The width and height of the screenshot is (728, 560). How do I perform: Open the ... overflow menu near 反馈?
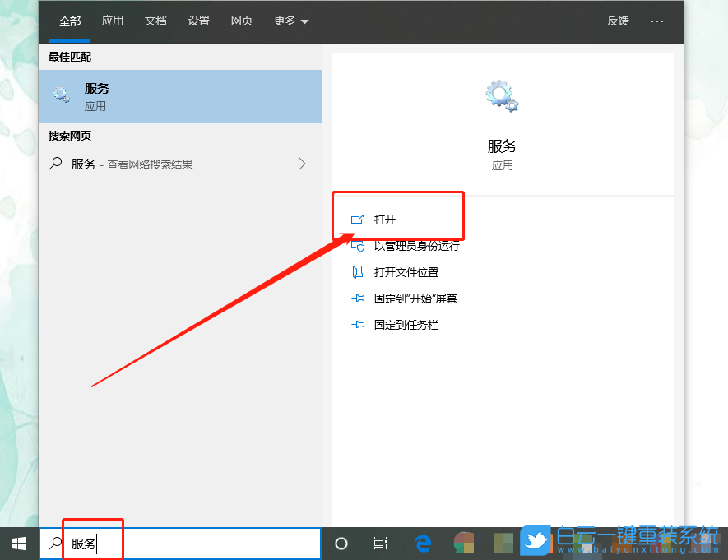[657, 21]
